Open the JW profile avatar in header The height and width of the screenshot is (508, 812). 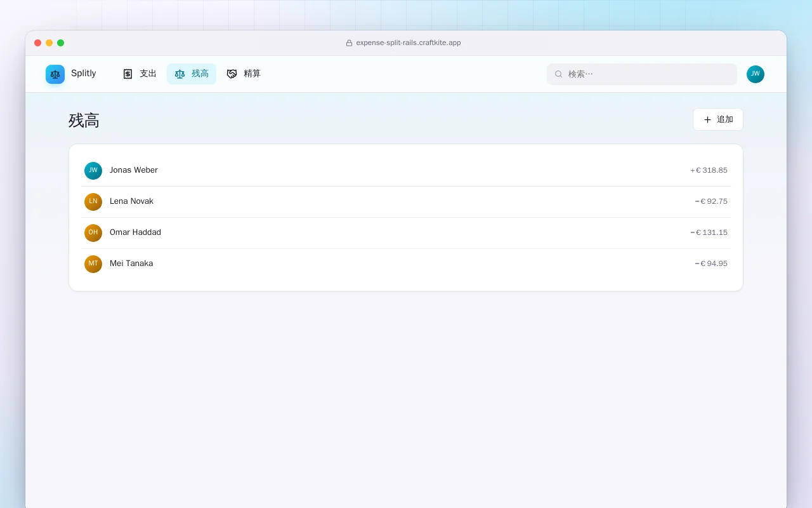[x=756, y=74]
